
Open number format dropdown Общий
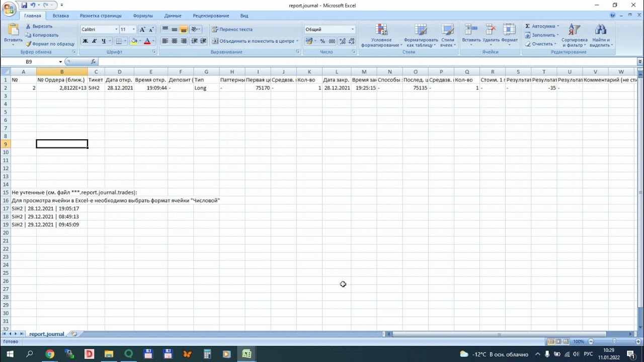[x=352, y=30]
